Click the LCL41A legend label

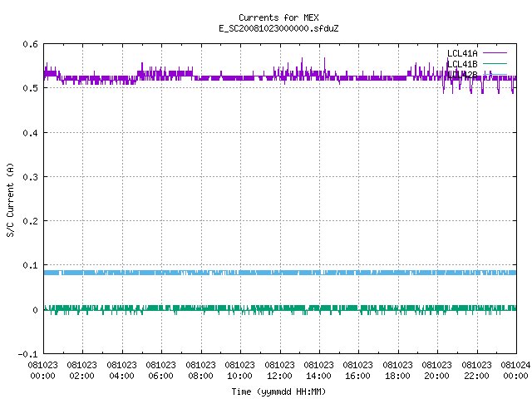(x=462, y=53)
